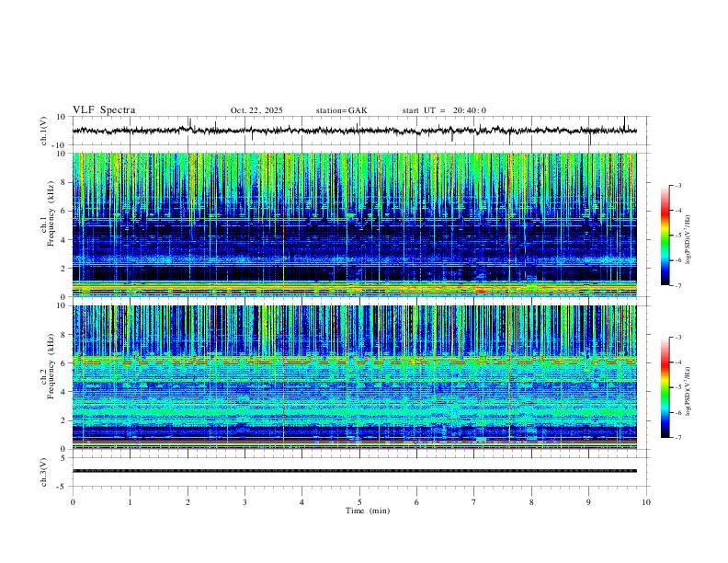Click the '-3' value on ch.1 colorbar
728x563 pixels.
point(678,185)
